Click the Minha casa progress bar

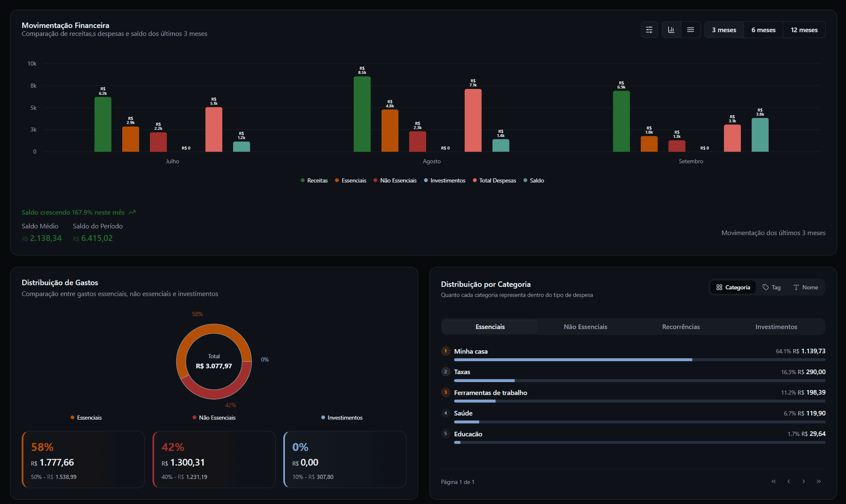640,360
